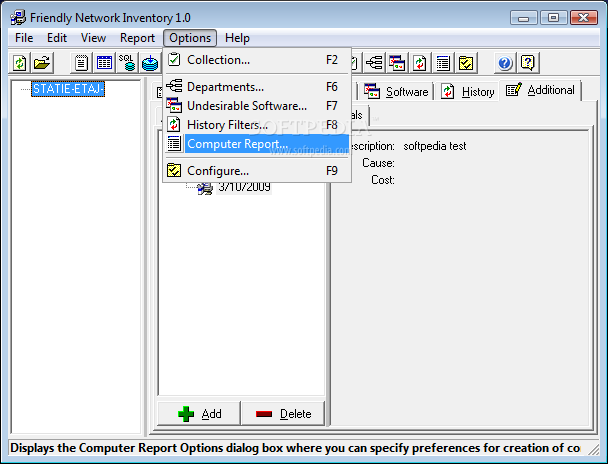Open the View menu
The height and width of the screenshot is (464, 608).
point(93,38)
